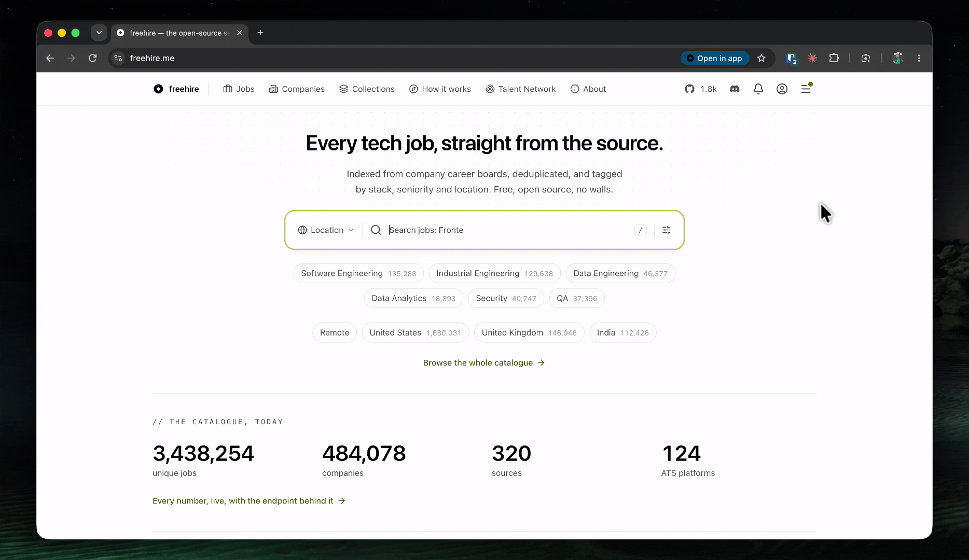969x560 pixels.
Task: Open Chrome extensions puzzle icon
Action: 834,58
